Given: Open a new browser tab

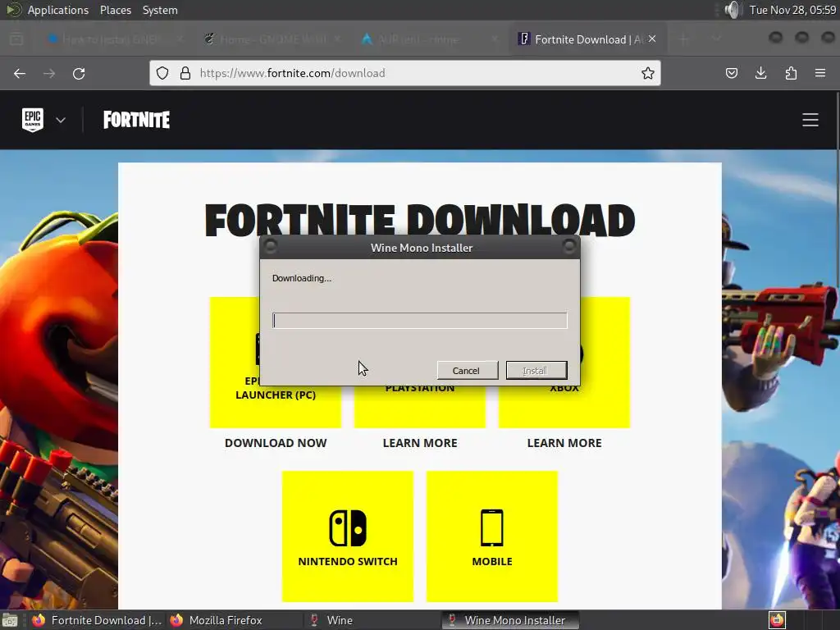Looking at the screenshot, I should [683, 39].
